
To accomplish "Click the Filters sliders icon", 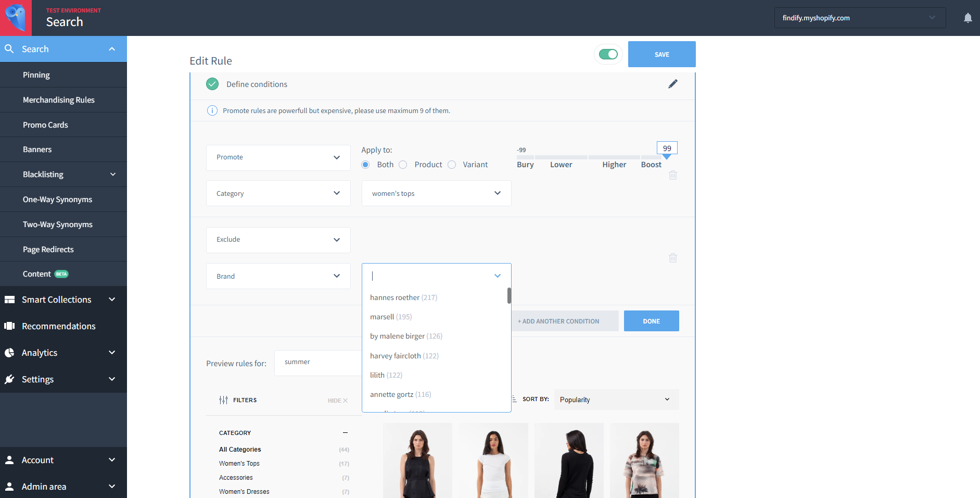I will click(x=224, y=400).
